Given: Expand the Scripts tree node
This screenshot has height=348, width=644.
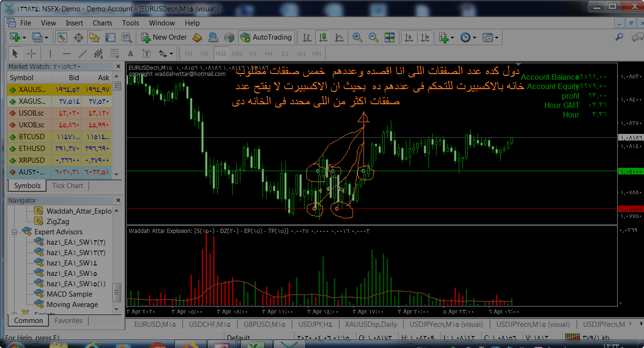Looking at the screenshot, I should (x=15, y=314).
